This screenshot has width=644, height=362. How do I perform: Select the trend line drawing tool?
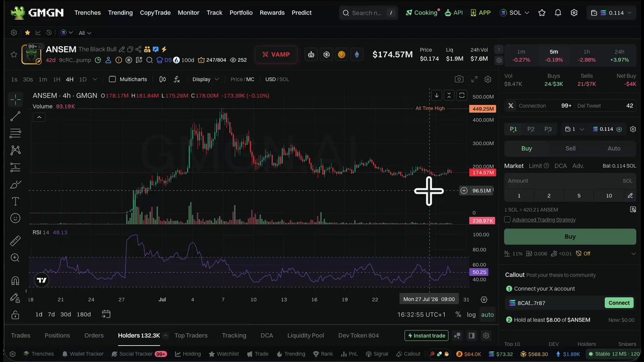16,116
